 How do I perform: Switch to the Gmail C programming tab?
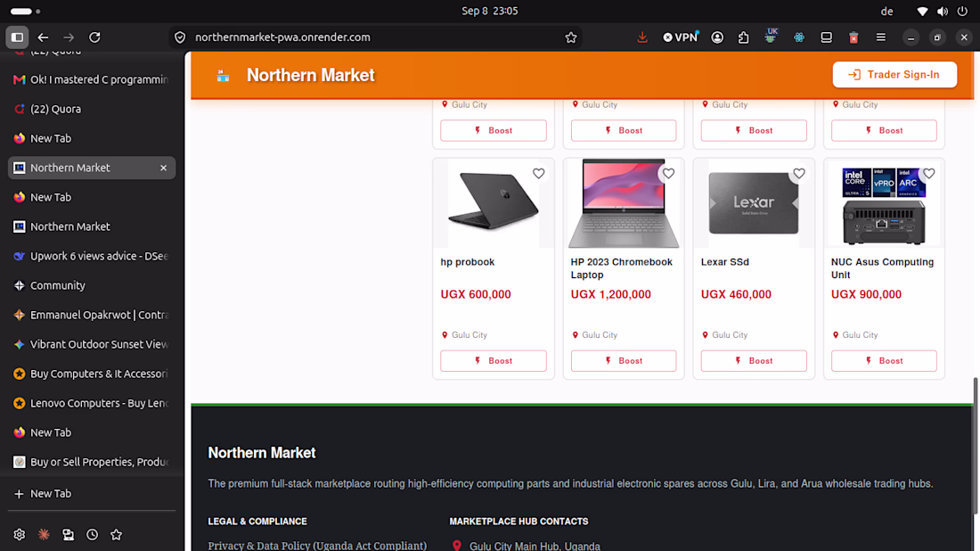click(92, 79)
